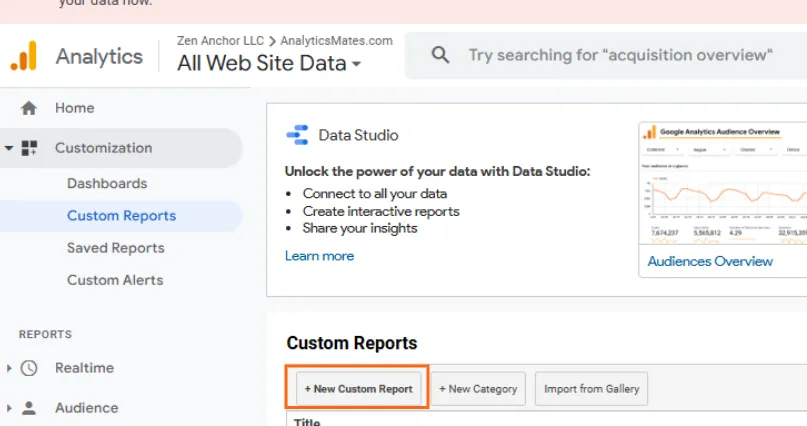Click the Import from Gallery button
807x426 pixels.
click(x=591, y=389)
